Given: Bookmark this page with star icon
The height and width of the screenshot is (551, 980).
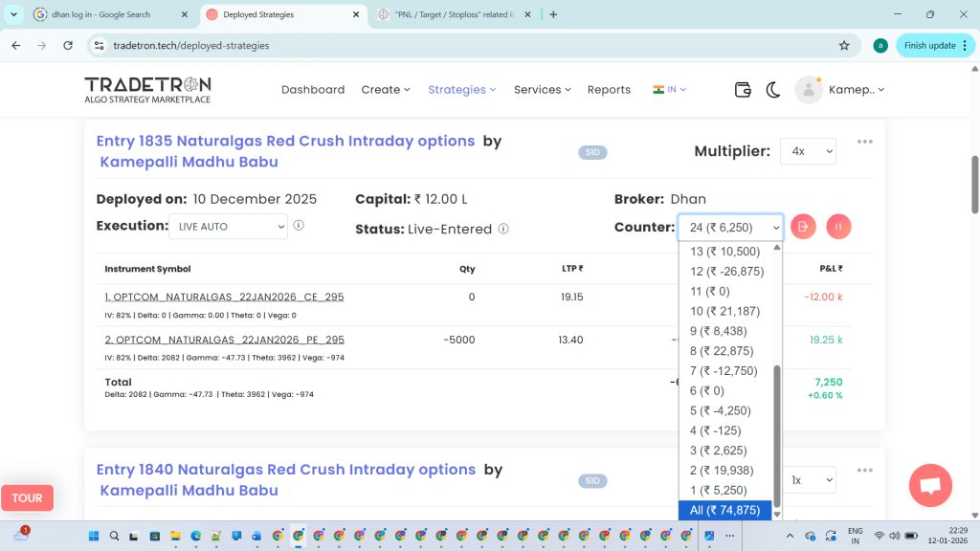Looking at the screenshot, I should coord(844,45).
